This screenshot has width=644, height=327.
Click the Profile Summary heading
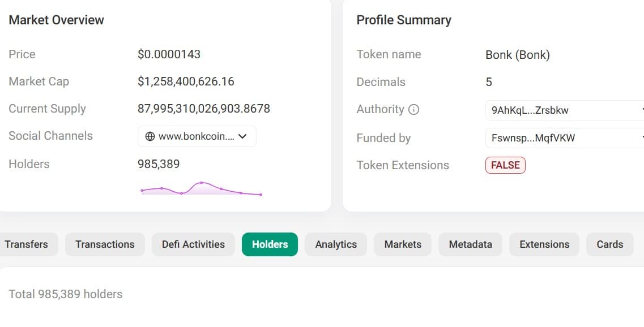coord(404,20)
